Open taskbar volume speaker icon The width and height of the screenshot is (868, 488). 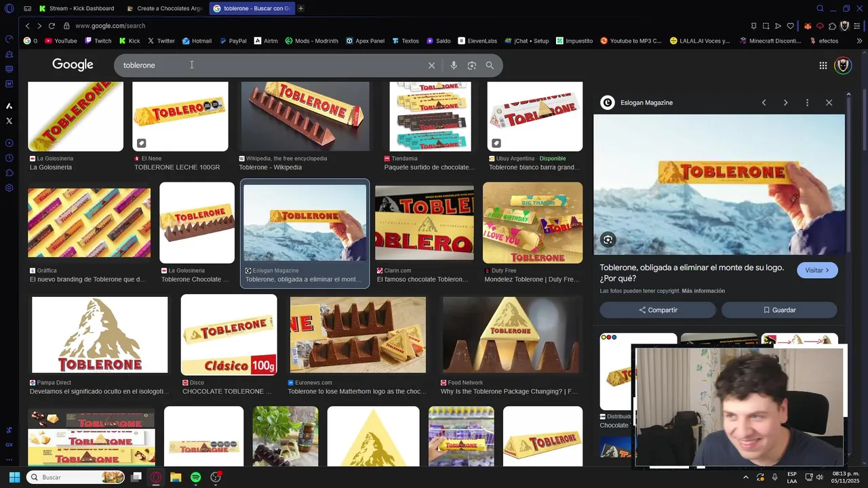click(820, 477)
